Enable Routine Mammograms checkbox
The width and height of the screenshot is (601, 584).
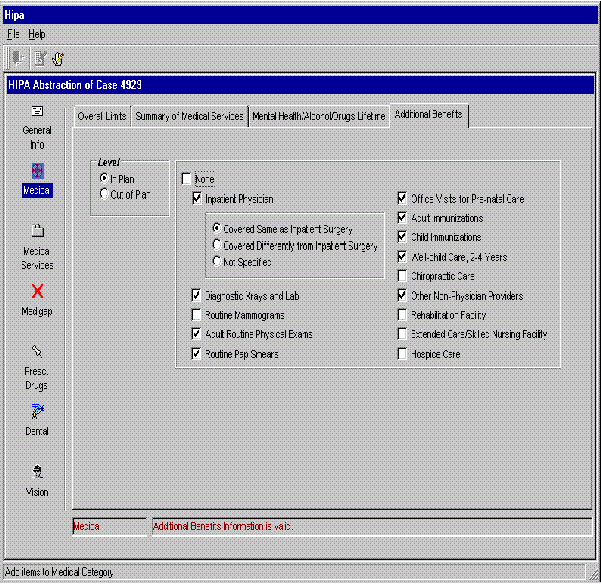(x=197, y=315)
